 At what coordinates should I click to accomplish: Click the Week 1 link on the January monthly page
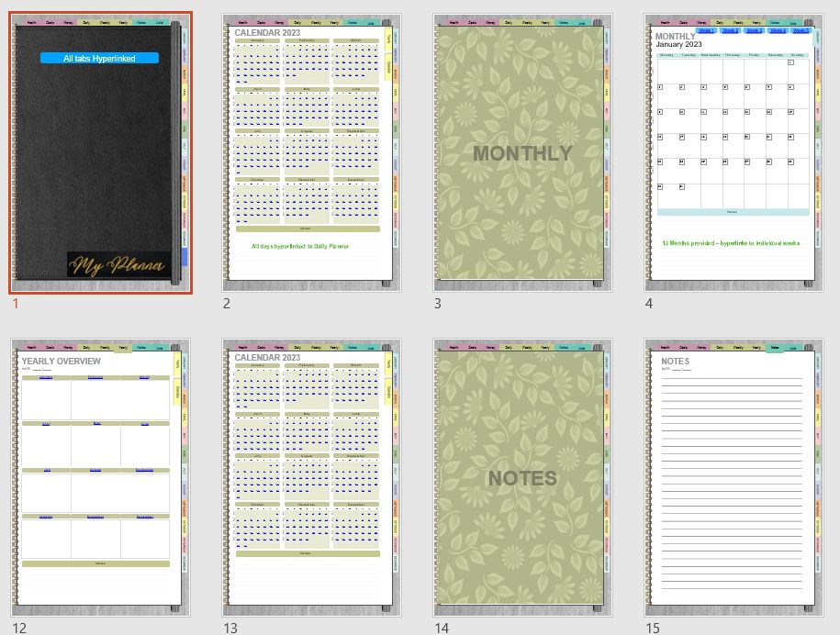pos(705,30)
